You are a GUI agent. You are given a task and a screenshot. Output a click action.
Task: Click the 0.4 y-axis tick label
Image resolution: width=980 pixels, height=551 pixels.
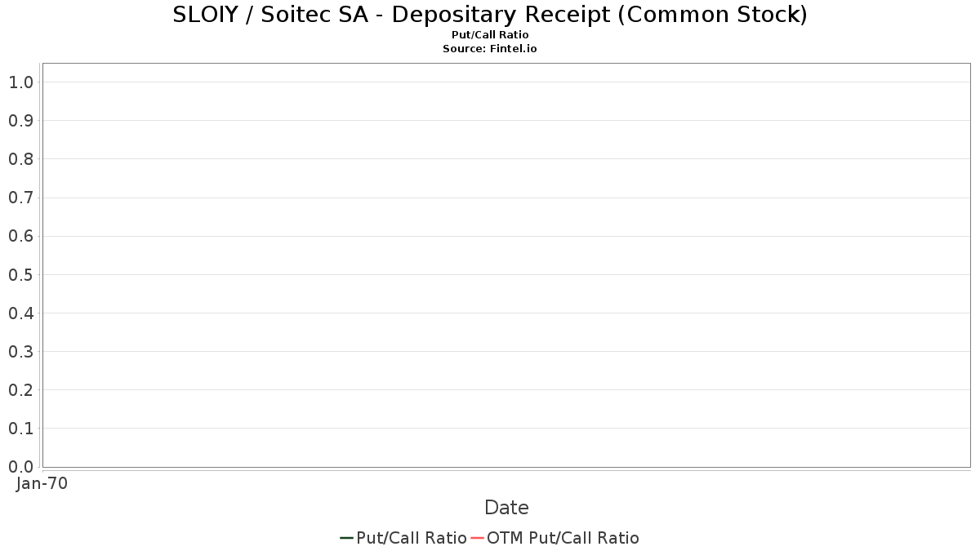pyautogui.click(x=20, y=313)
